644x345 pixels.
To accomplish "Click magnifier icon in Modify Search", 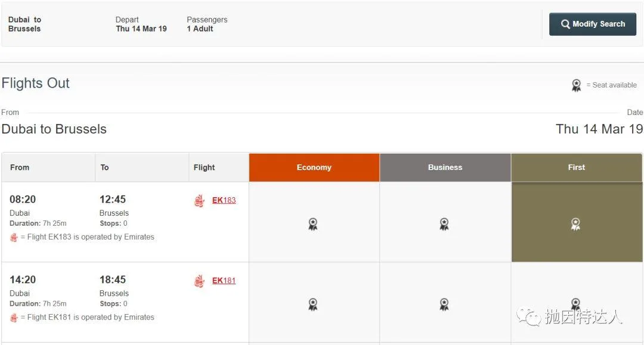I will point(565,24).
